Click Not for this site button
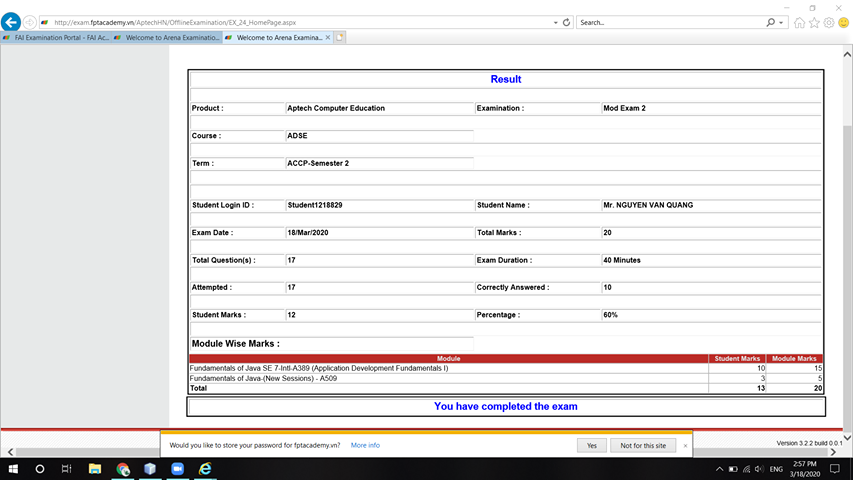Image resolution: width=853 pixels, height=480 pixels. tap(643, 445)
